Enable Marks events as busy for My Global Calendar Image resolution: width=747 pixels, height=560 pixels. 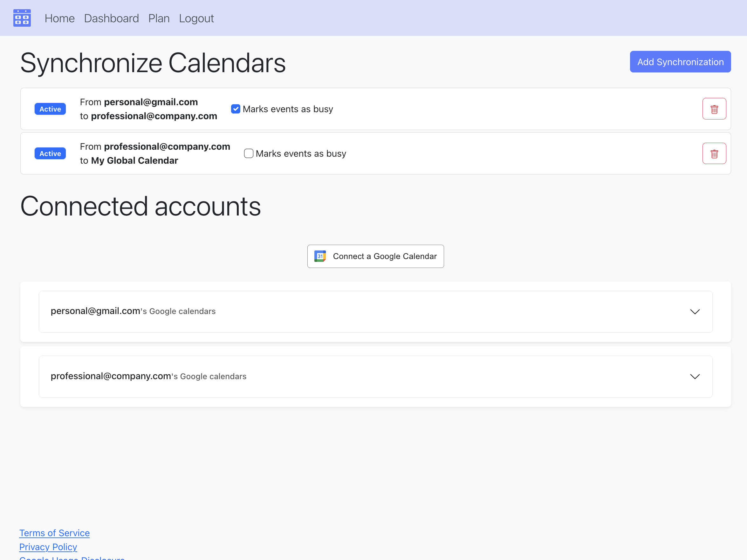coord(249,154)
